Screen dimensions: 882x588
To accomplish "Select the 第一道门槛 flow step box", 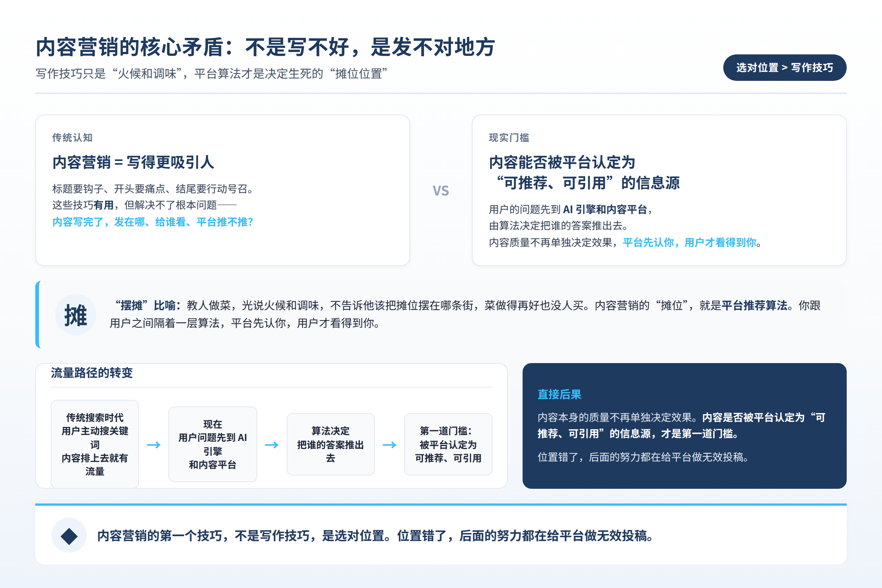I will tap(448, 444).
